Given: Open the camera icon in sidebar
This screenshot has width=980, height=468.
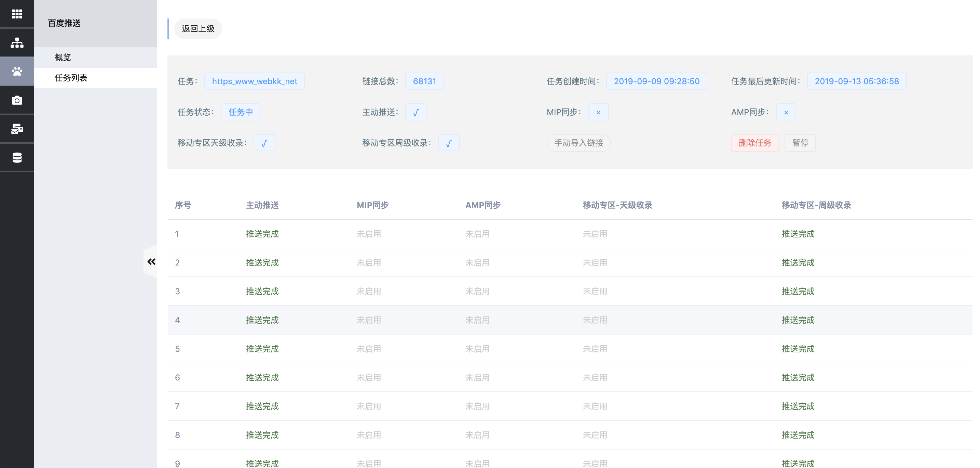Looking at the screenshot, I should 17,100.
